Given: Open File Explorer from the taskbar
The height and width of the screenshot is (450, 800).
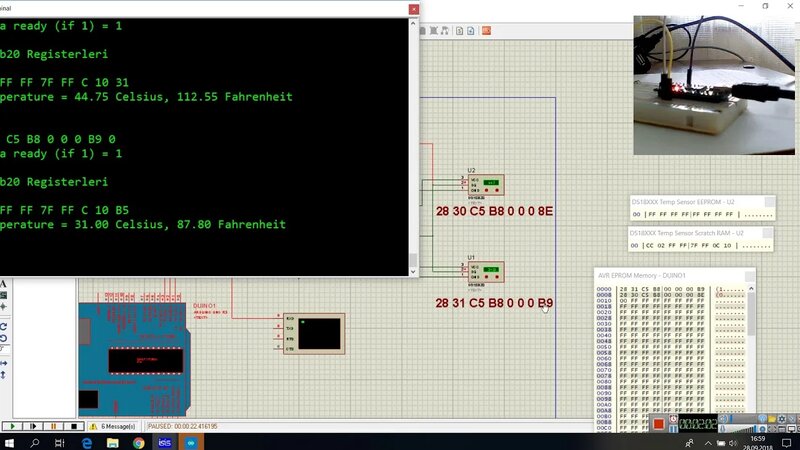Looking at the screenshot, I should click(113, 442).
